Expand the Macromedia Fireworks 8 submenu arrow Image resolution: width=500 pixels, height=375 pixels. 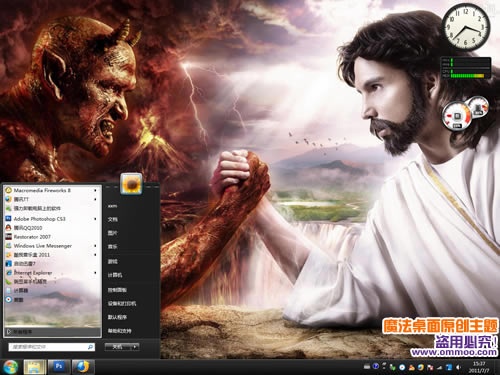[95, 190]
